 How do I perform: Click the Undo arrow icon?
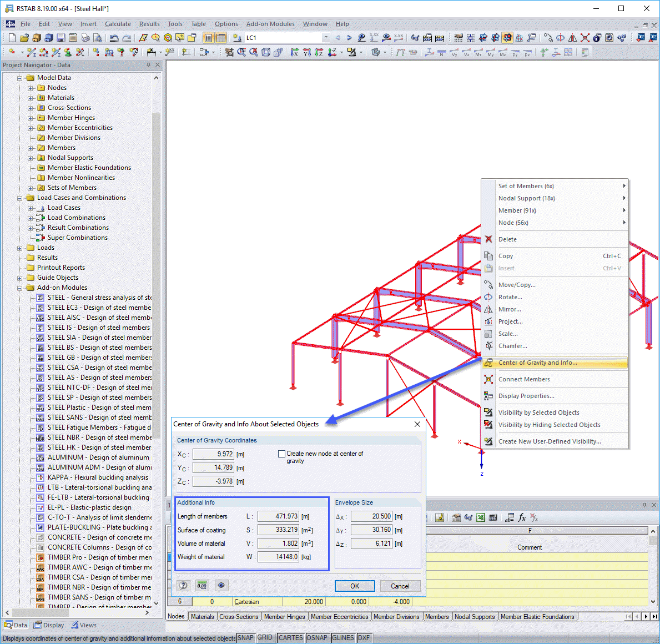114,38
